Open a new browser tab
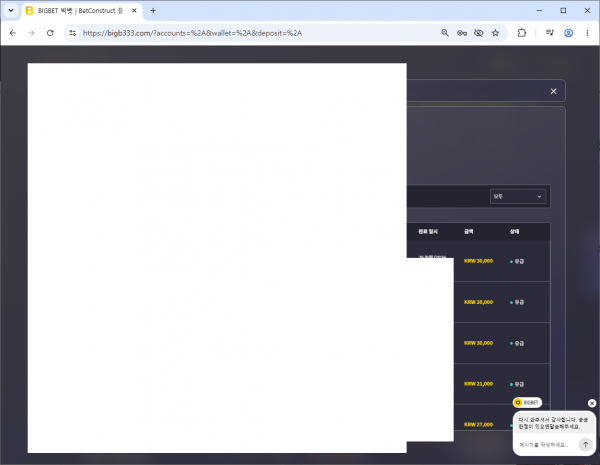600x465 pixels. 153,11
